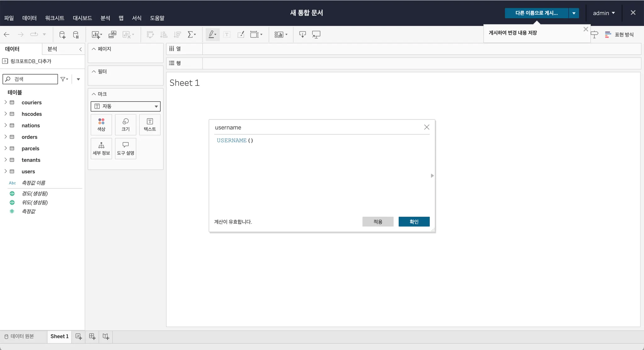Open the Detail (세부 정보) mark card
Viewport: 644px width, 350px height.
pyautogui.click(x=101, y=148)
